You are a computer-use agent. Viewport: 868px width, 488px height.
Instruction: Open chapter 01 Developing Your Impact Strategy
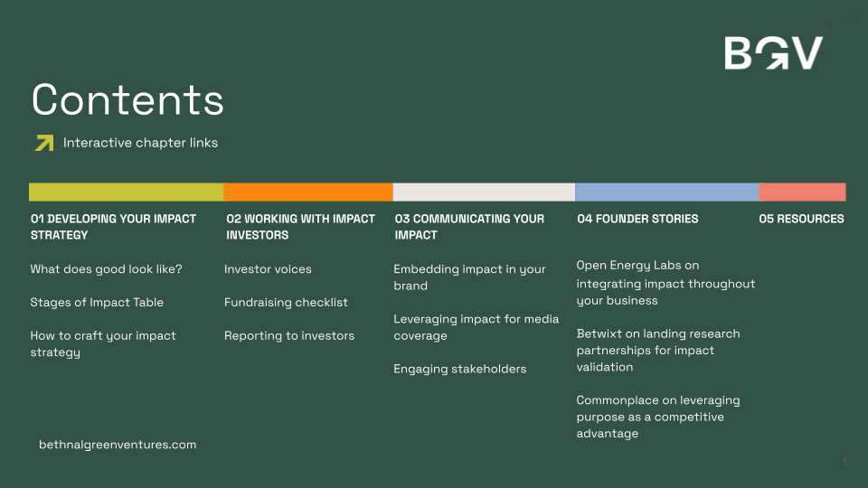[x=114, y=227]
